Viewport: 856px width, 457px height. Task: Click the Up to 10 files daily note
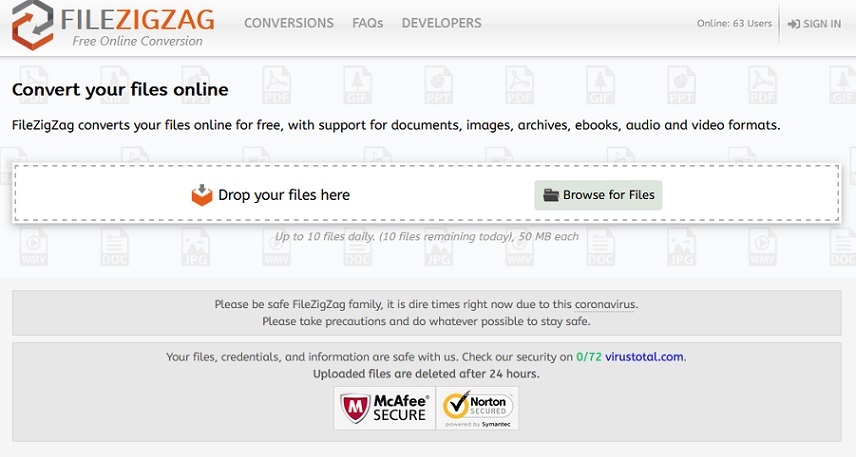(426, 236)
